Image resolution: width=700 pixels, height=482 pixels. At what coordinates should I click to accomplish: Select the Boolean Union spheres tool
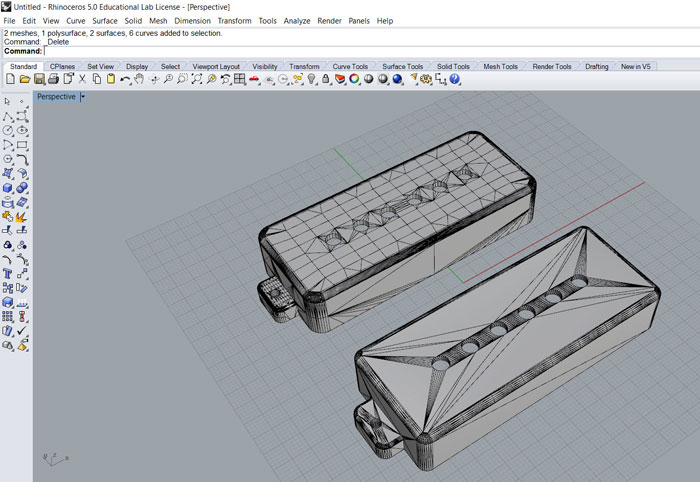coord(22,188)
